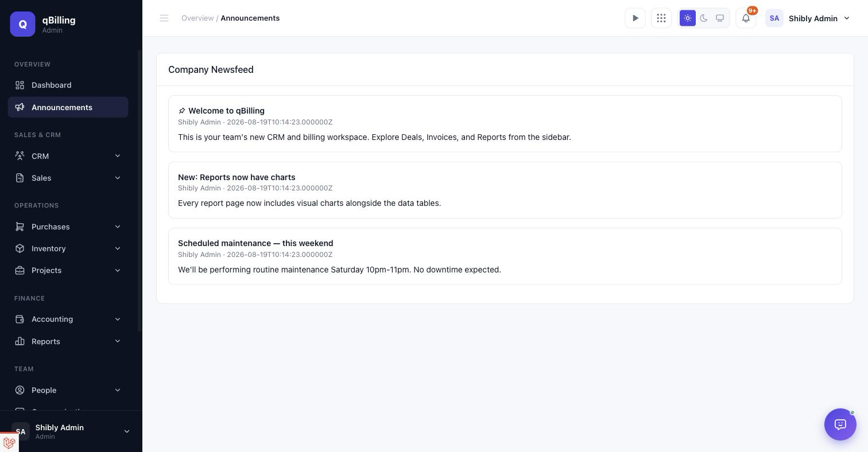Select Announcements in sidebar
This screenshot has height=452, width=868.
(x=68, y=107)
